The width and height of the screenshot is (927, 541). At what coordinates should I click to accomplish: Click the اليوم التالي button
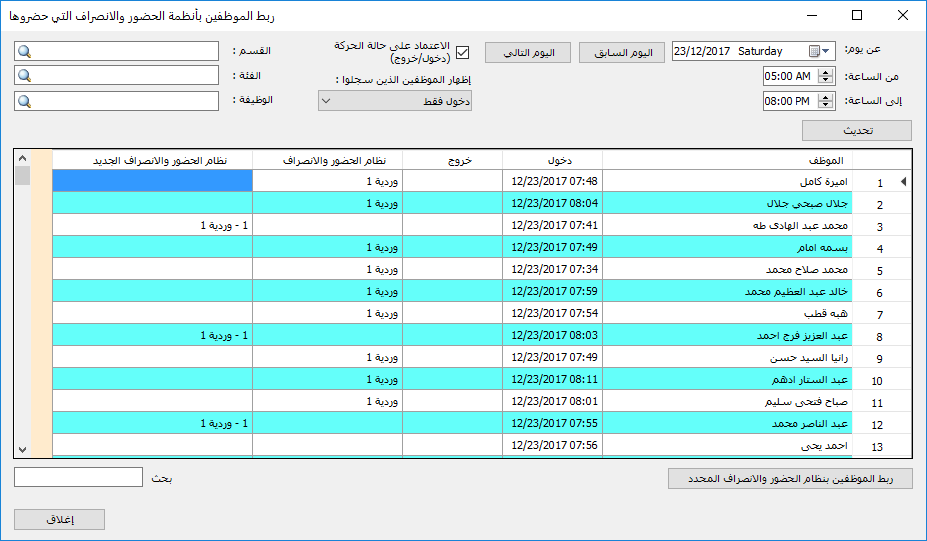tap(528, 53)
